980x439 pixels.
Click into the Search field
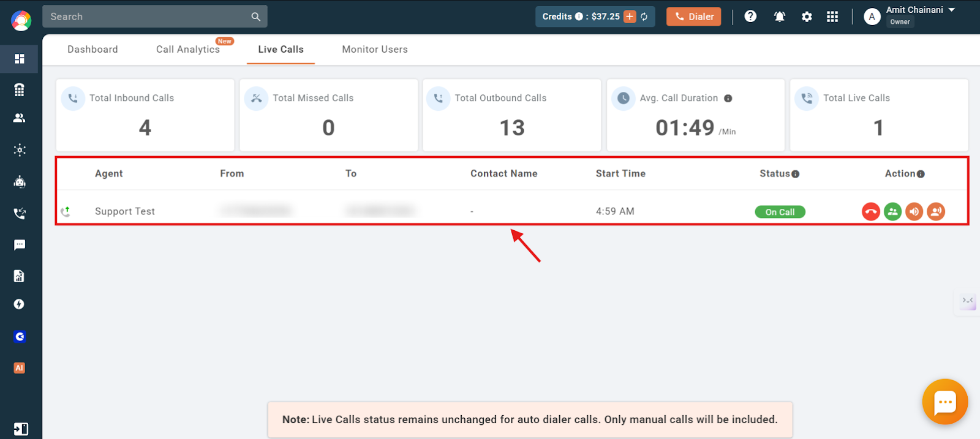point(155,17)
